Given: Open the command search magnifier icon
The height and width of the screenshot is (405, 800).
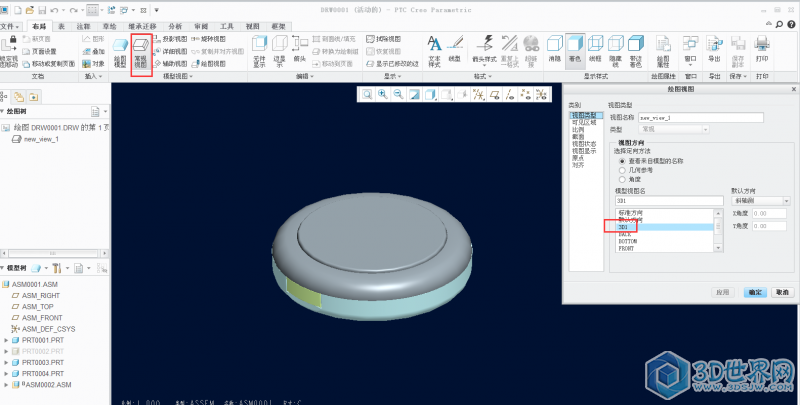Looking at the screenshot, I should (779, 24).
